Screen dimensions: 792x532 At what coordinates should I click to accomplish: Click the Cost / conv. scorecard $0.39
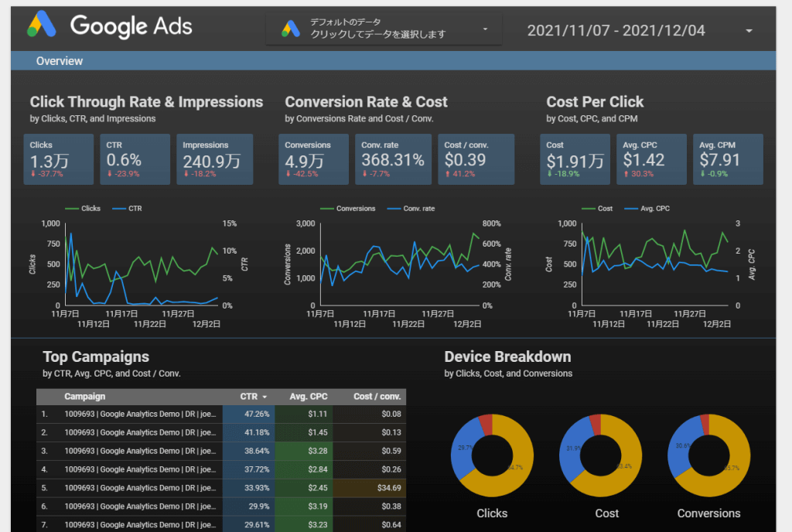476,159
